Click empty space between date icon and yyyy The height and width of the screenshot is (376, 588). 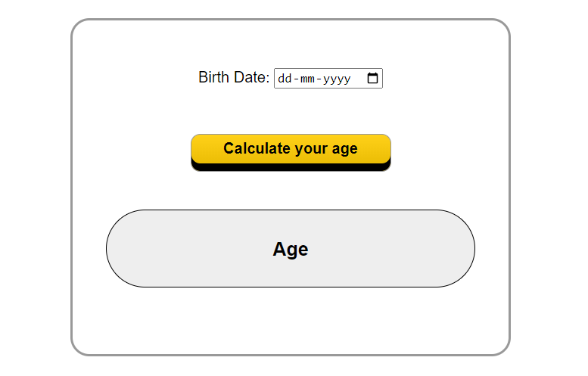click(x=359, y=79)
